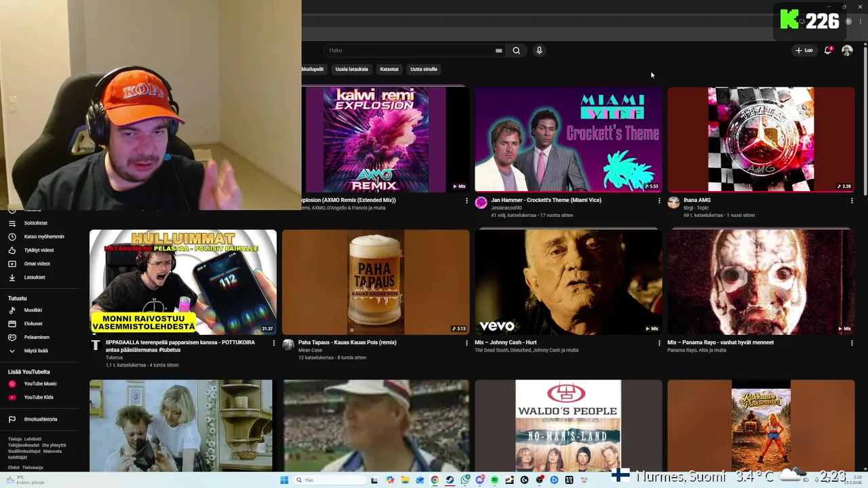
Task: Click the Jan Hammer video title
Action: [x=546, y=200]
